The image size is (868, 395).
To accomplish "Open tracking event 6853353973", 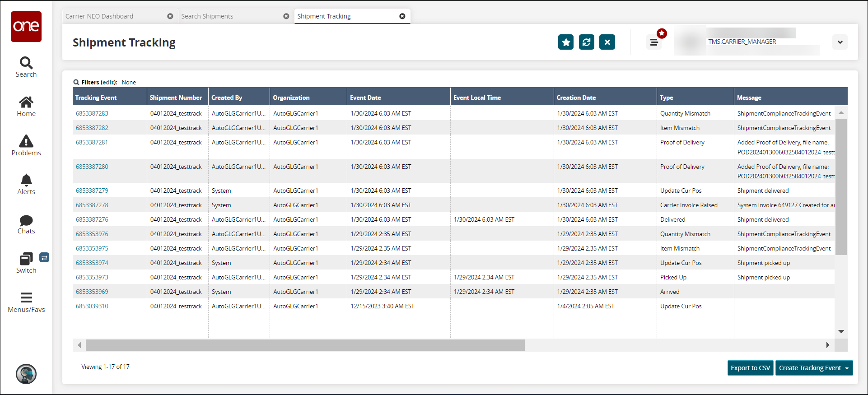I will [x=92, y=277].
